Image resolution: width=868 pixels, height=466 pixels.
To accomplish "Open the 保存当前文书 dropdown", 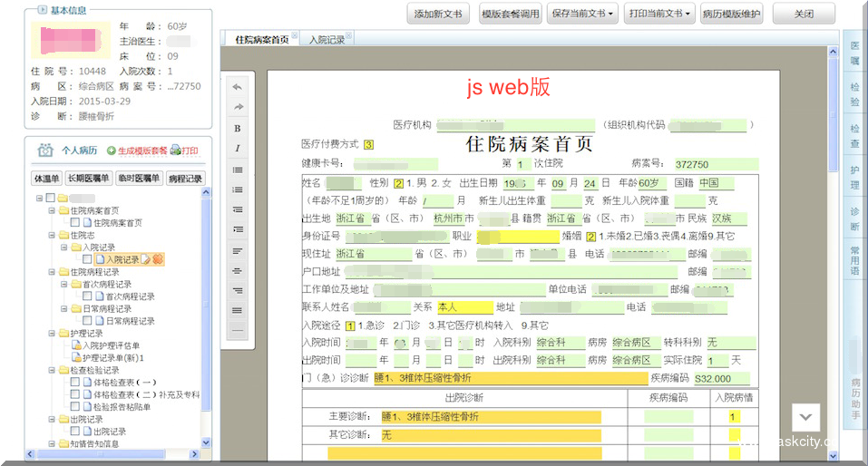I will tap(582, 14).
